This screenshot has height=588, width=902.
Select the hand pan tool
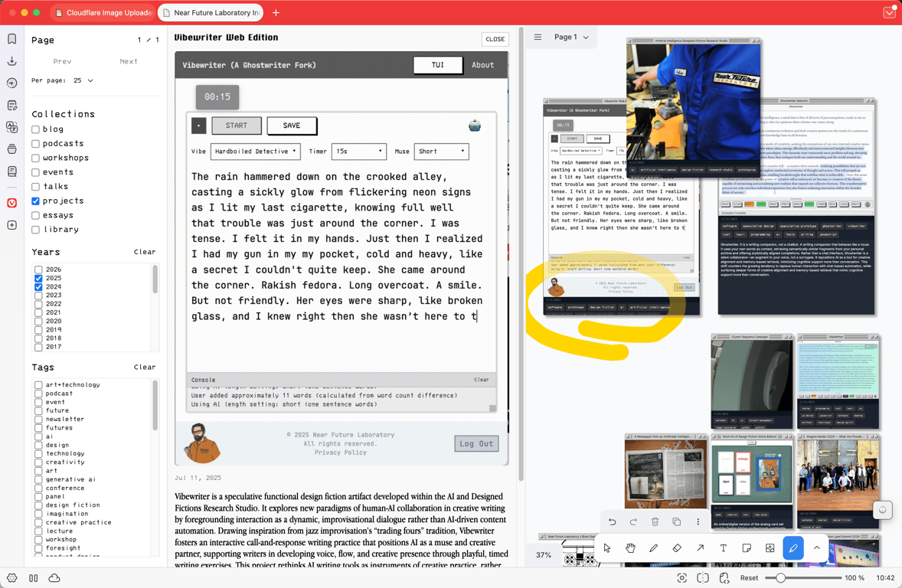(630, 547)
